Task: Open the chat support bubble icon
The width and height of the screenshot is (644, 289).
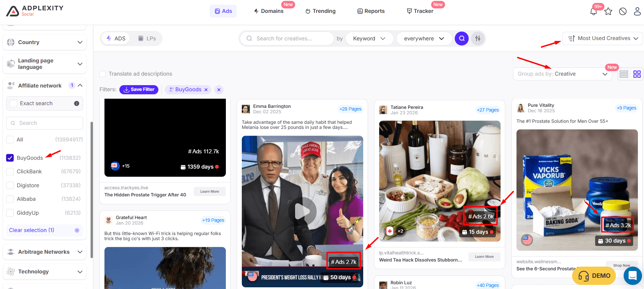Action: (632, 275)
